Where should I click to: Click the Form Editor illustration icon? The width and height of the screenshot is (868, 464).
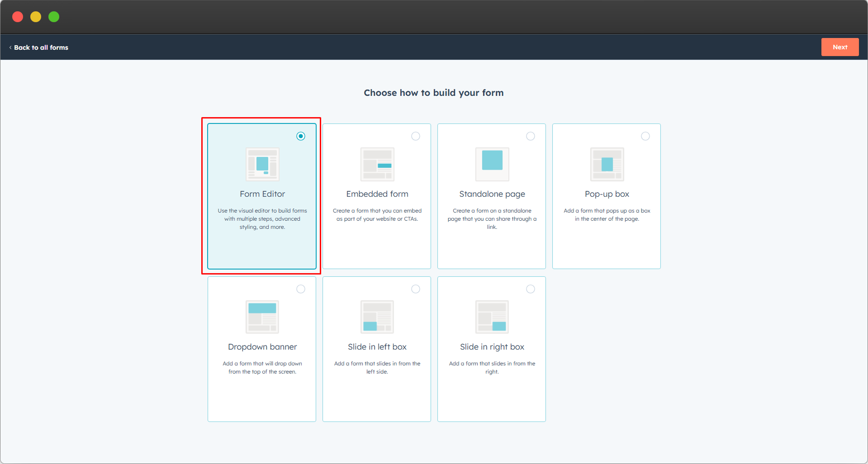[262, 164]
